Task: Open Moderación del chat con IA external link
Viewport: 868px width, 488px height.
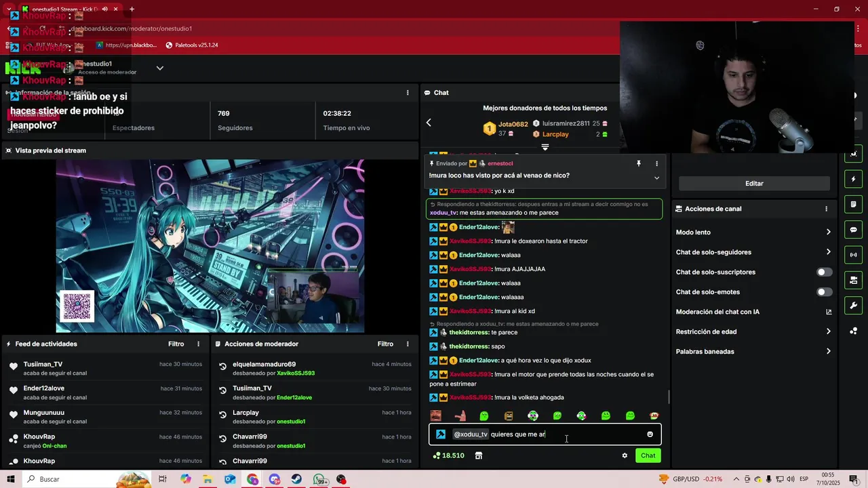Action: 829,312
